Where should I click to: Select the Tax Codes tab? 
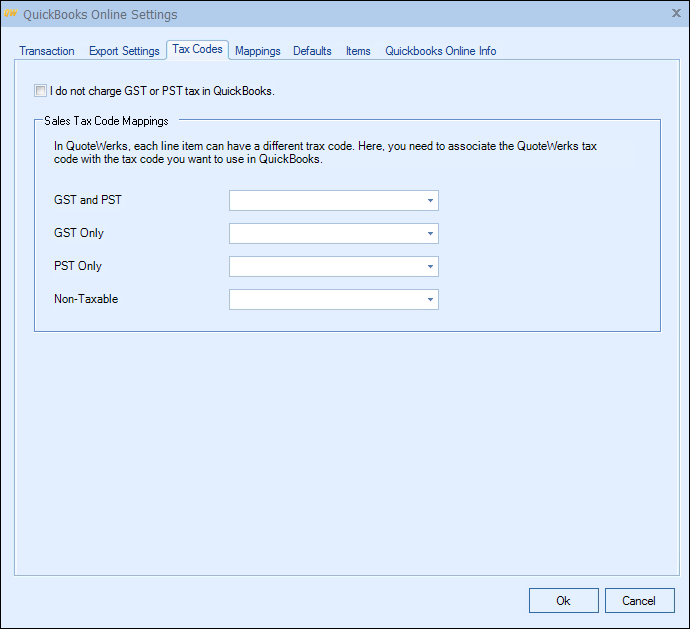(197, 49)
